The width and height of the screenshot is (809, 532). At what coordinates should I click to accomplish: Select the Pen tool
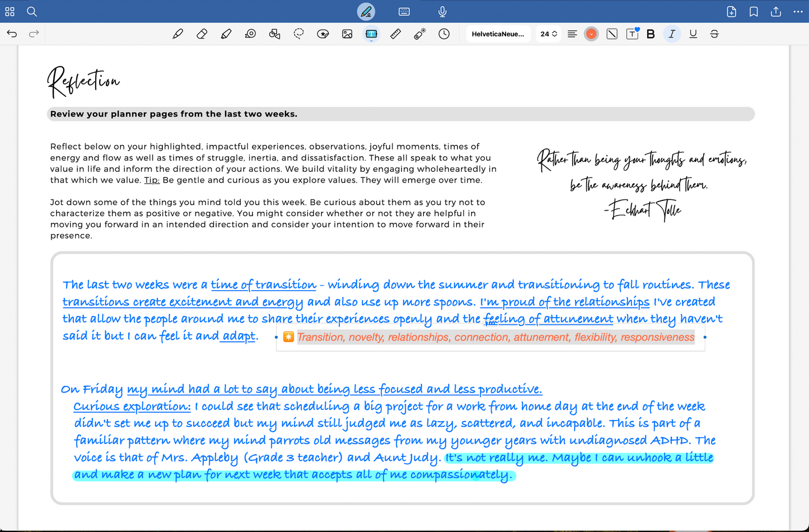[x=178, y=34]
